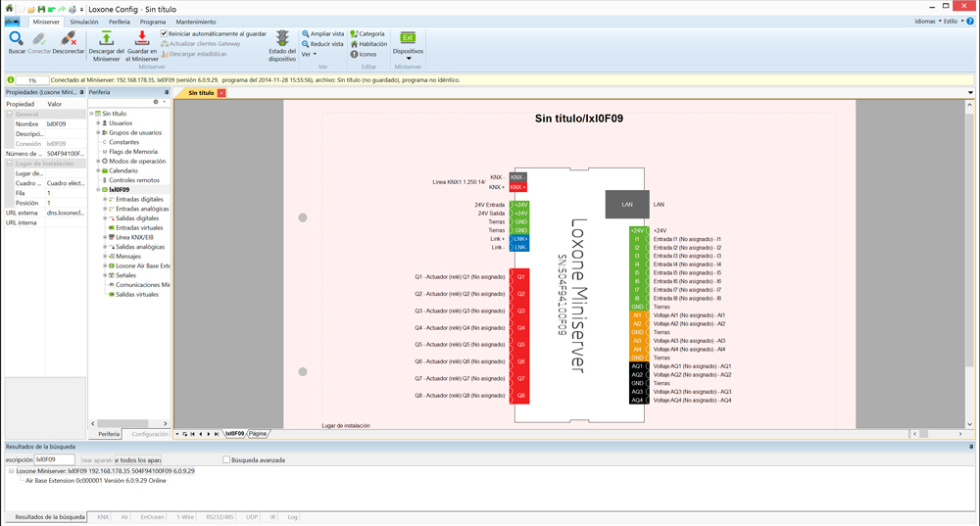Viewport: 980px width, 526px height.
Task: Click the Categoría edit icon
Action: pos(353,33)
